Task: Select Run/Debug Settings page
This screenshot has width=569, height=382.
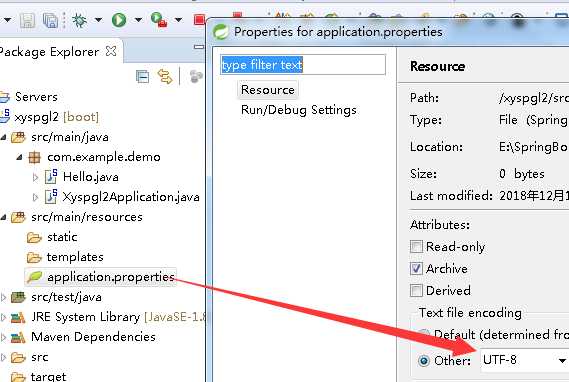Action: pos(299,110)
